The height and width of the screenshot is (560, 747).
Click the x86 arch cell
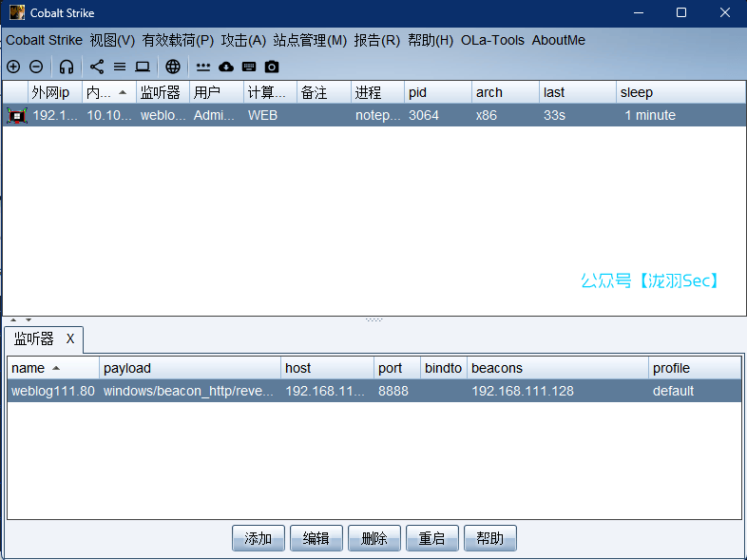pyautogui.click(x=506, y=115)
